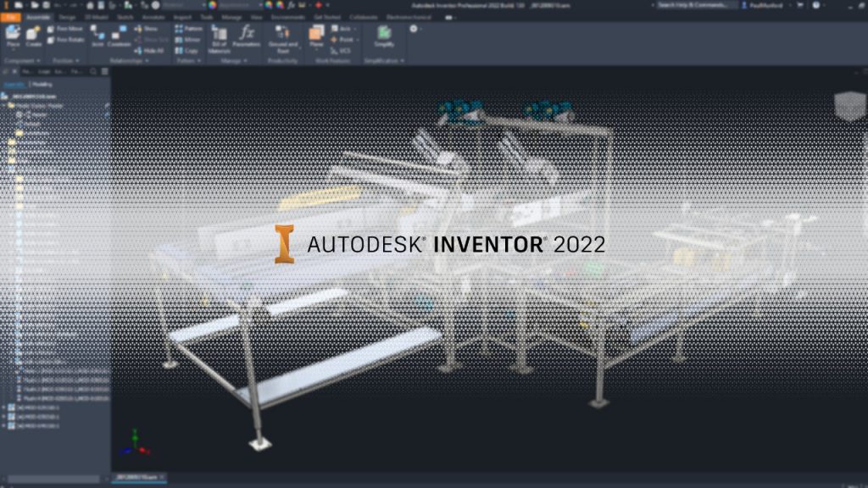Open the fx Parameters tool

(247, 36)
